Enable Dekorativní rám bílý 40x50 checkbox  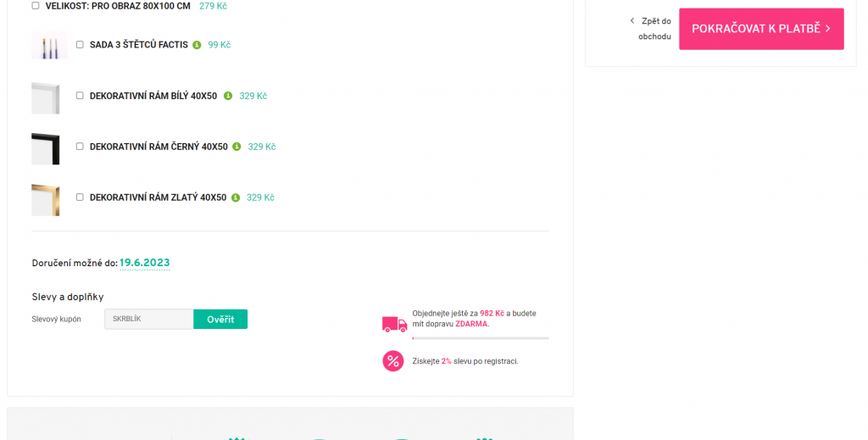tap(80, 95)
